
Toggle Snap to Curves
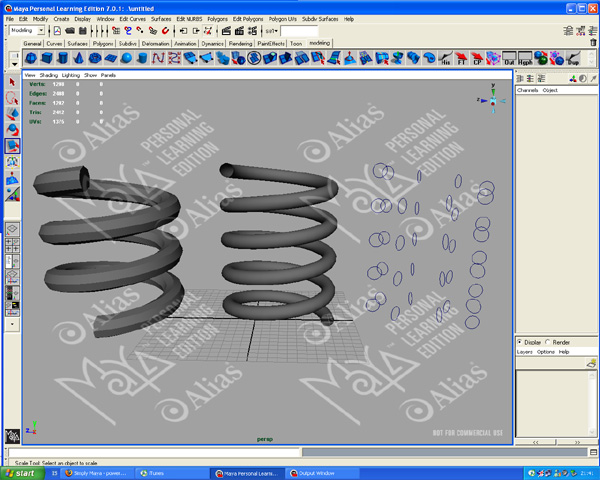[x=128, y=31]
